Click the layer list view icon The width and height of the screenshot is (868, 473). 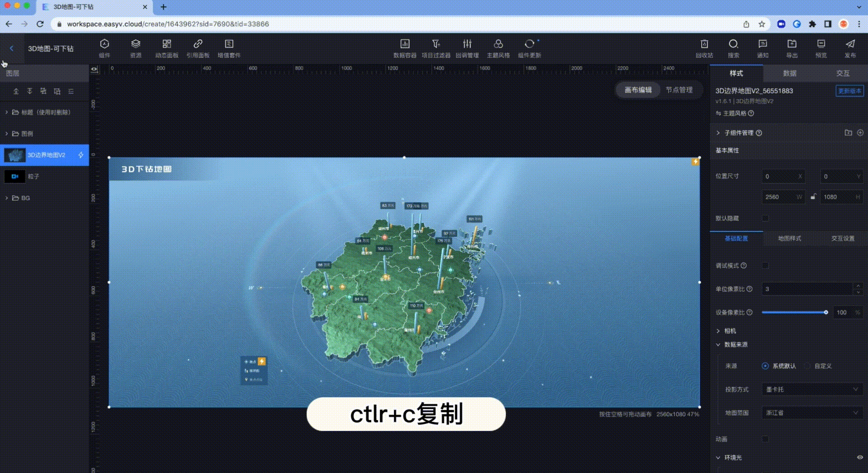tap(71, 91)
